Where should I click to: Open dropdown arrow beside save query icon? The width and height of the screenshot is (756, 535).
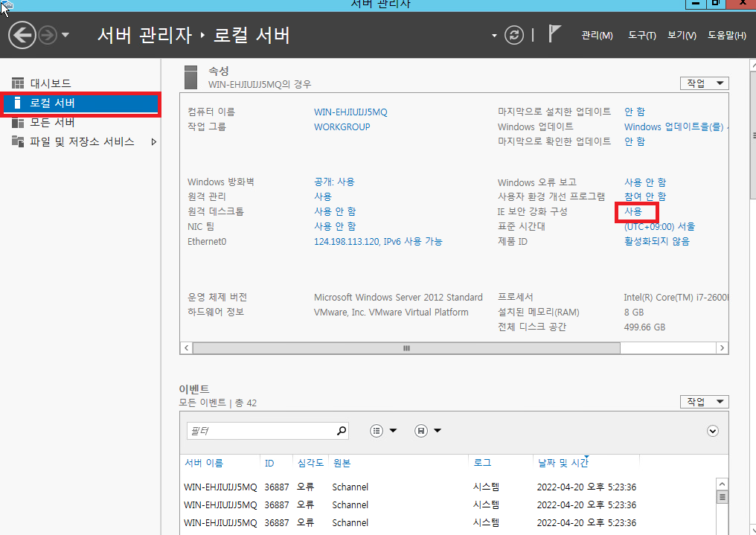coord(438,431)
